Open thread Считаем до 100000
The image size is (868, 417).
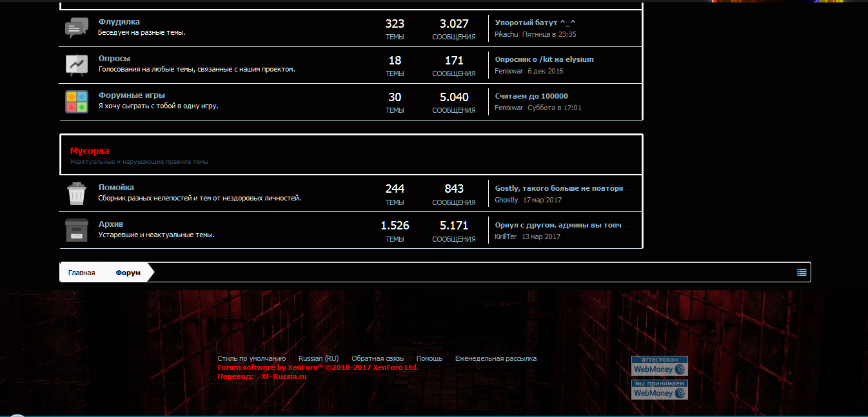531,96
